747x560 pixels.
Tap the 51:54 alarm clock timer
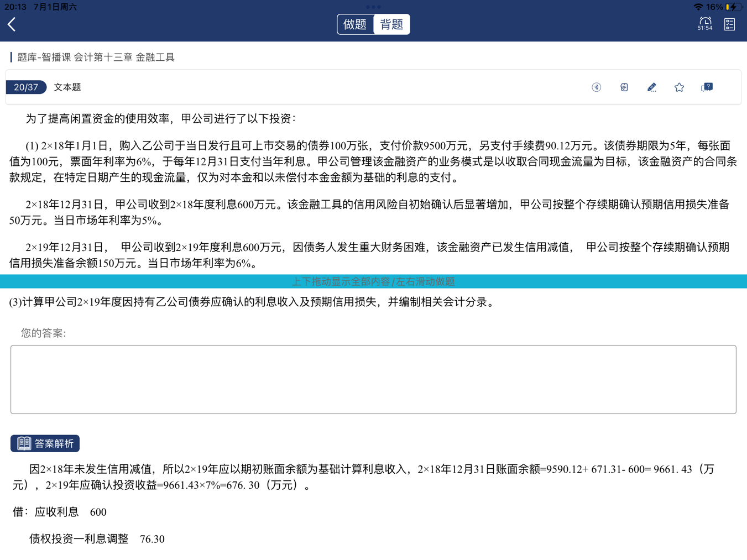click(x=705, y=24)
